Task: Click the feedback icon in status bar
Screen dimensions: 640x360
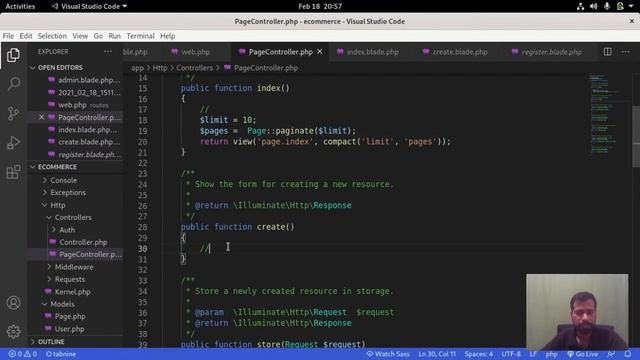Action: point(611,354)
